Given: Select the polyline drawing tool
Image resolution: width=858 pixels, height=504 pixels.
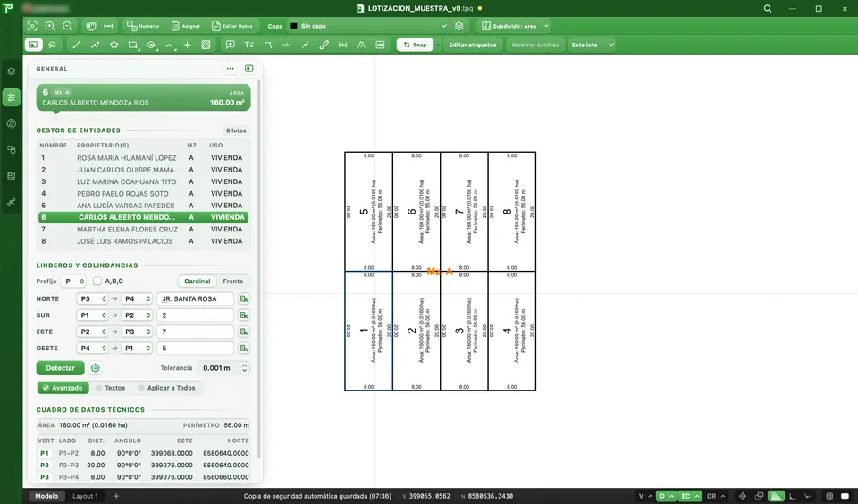Looking at the screenshot, I should click(x=96, y=45).
